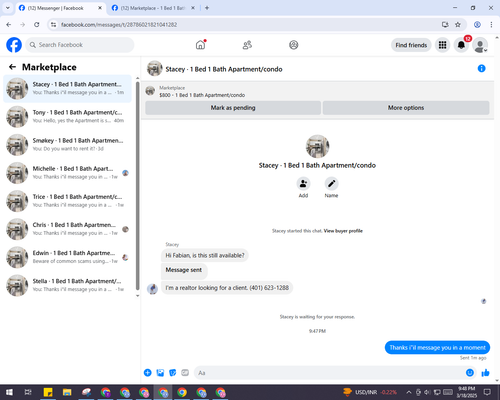The width and height of the screenshot is (500, 400).
Task: Open Smokey chat in conversation list
Action: 67,145
